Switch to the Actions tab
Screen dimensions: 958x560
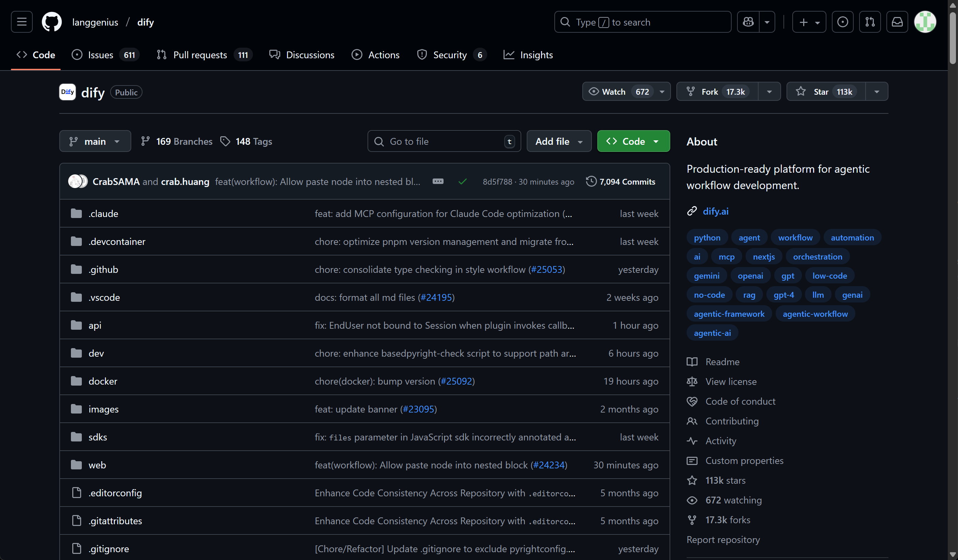376,55
